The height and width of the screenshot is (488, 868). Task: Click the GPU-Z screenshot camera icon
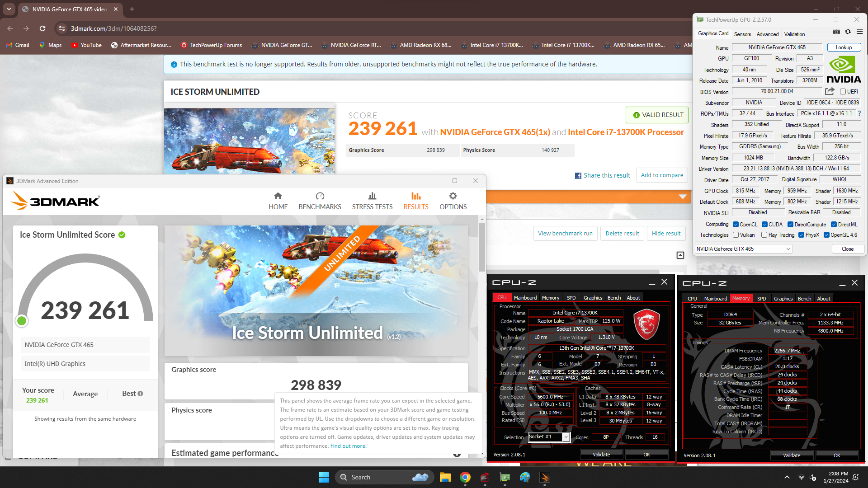(836, 32)
